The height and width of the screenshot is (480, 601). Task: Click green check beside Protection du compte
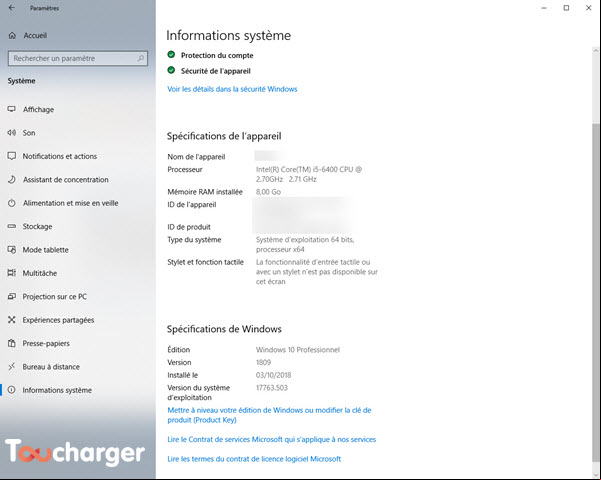pos(171,55)
